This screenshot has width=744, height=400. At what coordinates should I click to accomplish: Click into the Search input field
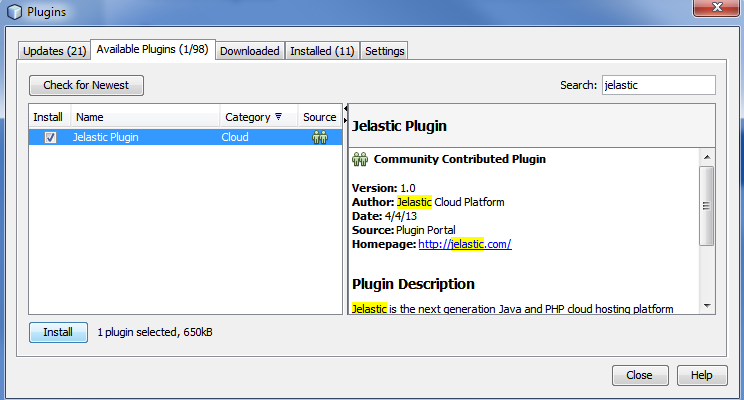click(658, 86)
